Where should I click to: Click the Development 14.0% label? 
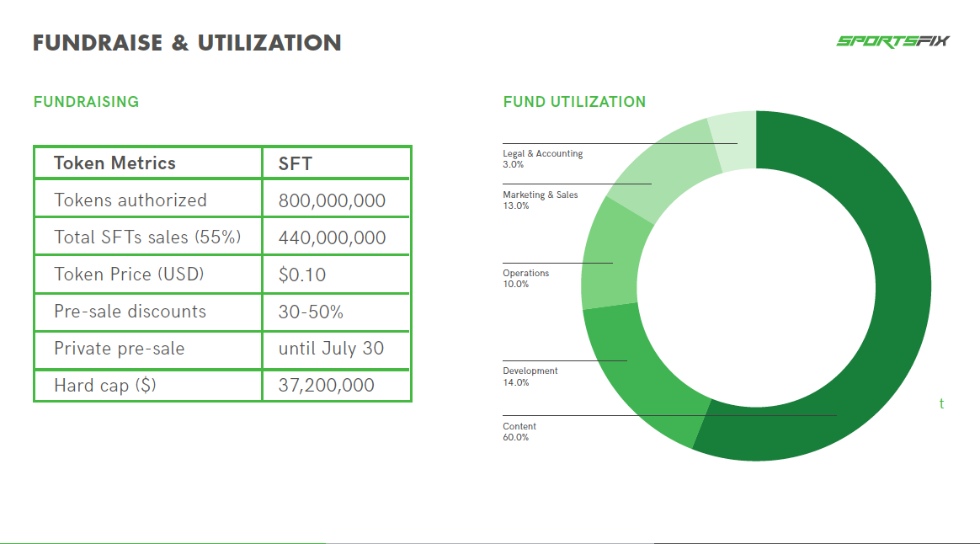click(530, 376)
